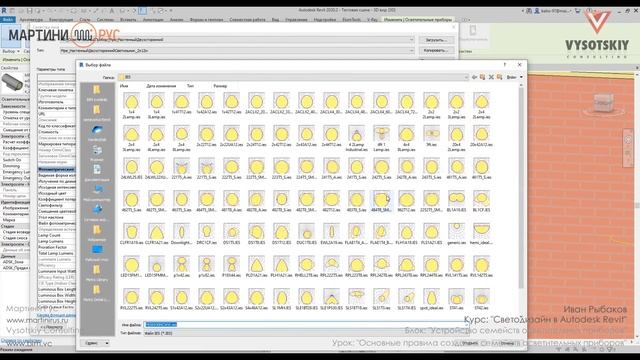Sort files by Дата изменения column header
640x360 pixels.
tap(161, 86)
